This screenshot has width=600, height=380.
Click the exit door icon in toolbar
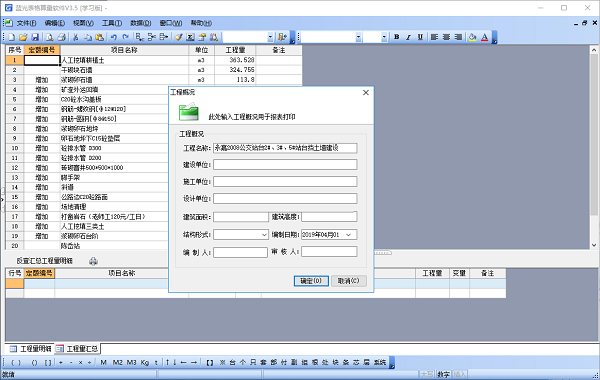[282, 37]
